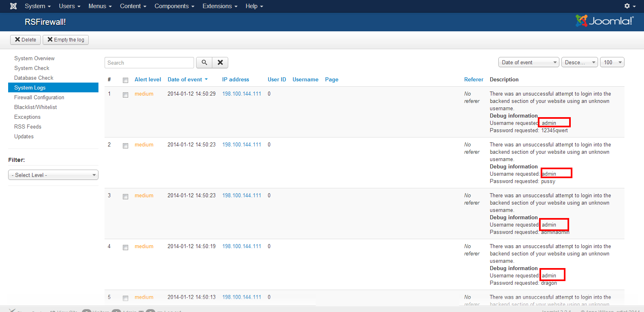Open the Content menu
The width and height of the screenshot is (644, 312).
coord(133,6)
